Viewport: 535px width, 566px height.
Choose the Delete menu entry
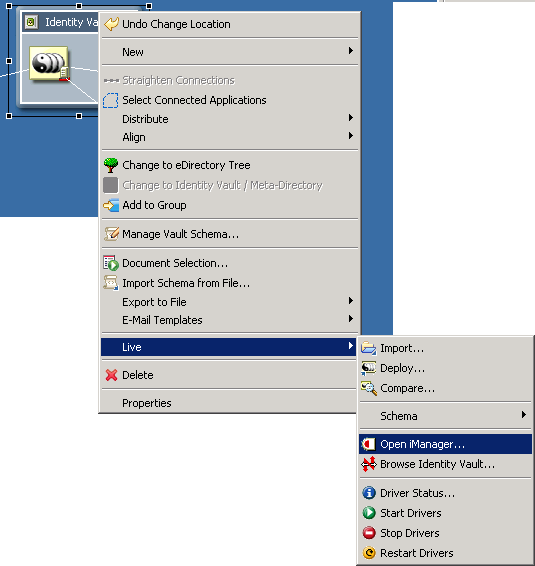229,375
